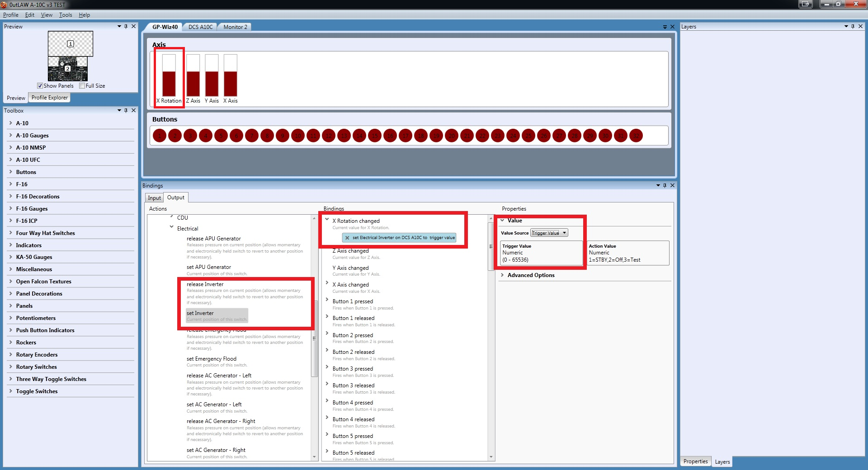This screenshot has height=470, width=868.
Task: Click button indicator number 16
Action: click(390, 136)
